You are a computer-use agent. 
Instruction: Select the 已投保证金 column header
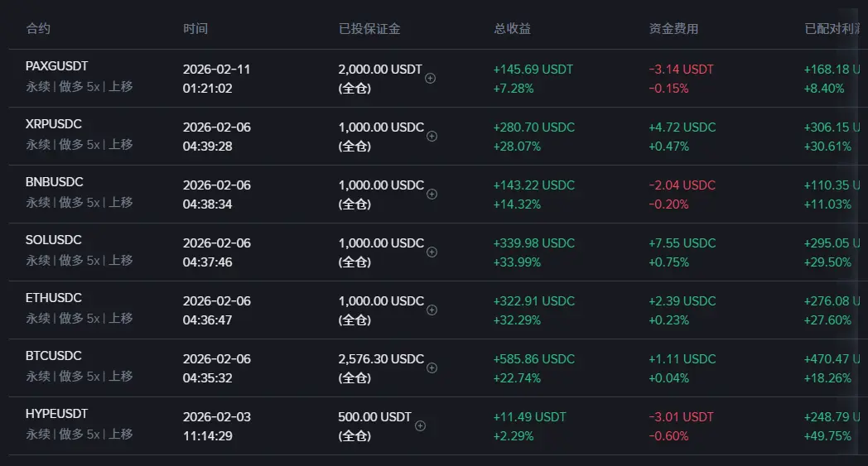[x=369, y=29]
